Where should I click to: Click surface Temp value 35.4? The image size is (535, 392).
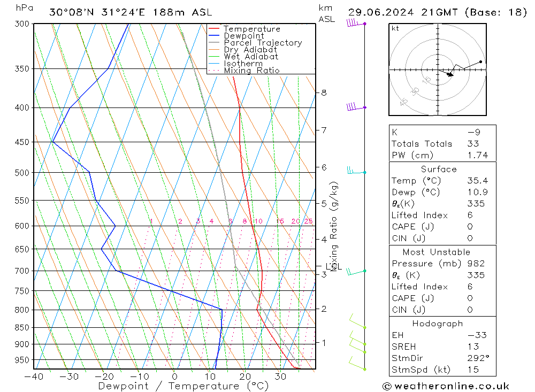click(x=478, y=181)
